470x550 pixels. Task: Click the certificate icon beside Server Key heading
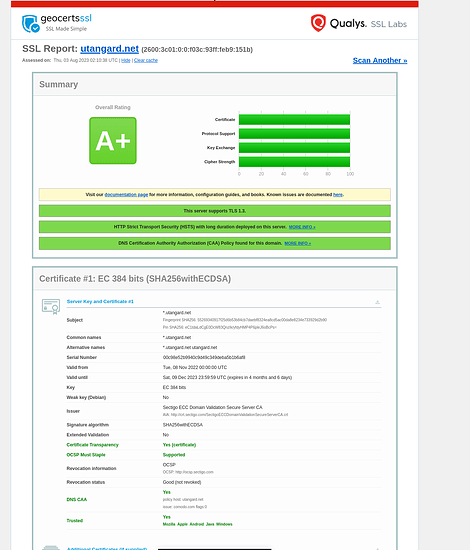(51, 307)
